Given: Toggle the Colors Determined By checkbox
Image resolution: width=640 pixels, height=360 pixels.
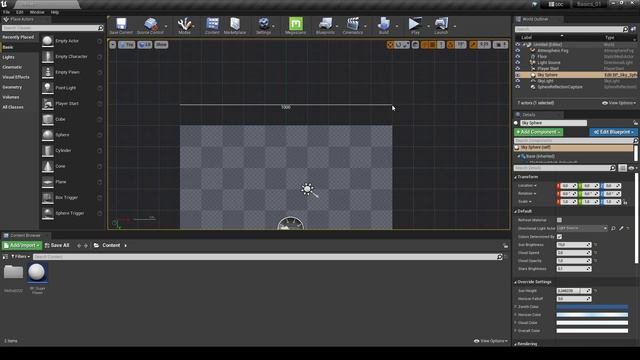Looking at the screenshot, I should pyautogui.click(x=559, y=236).
